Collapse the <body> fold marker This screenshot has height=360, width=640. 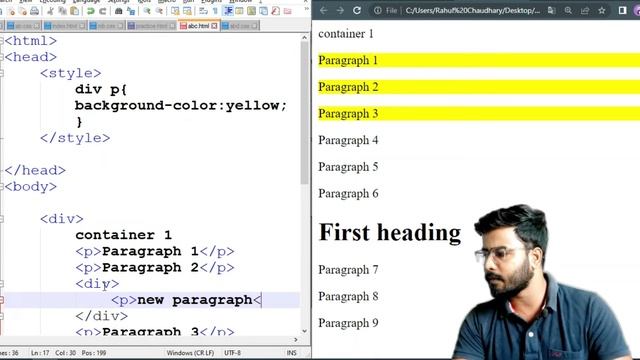click(x=2, y=187)
